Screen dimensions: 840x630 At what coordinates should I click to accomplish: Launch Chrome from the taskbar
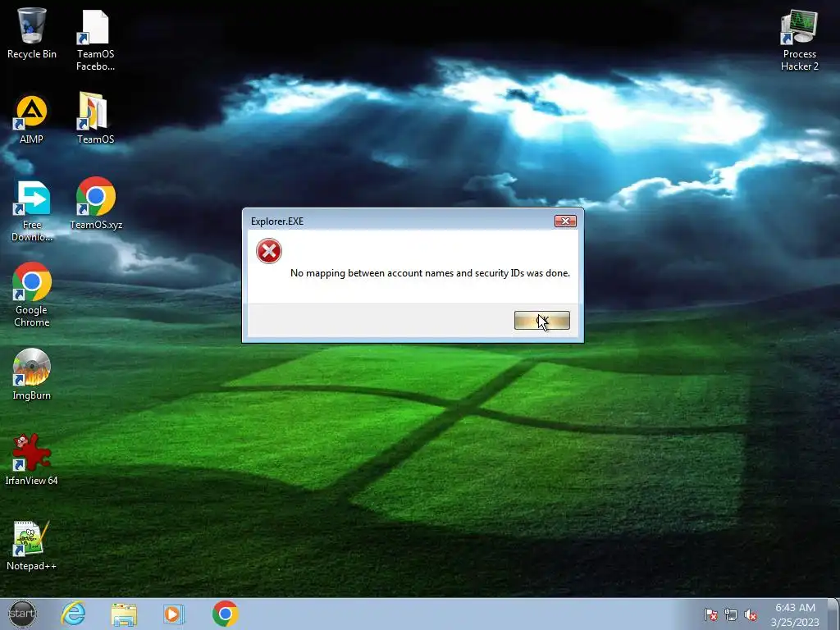pos(225,614)
